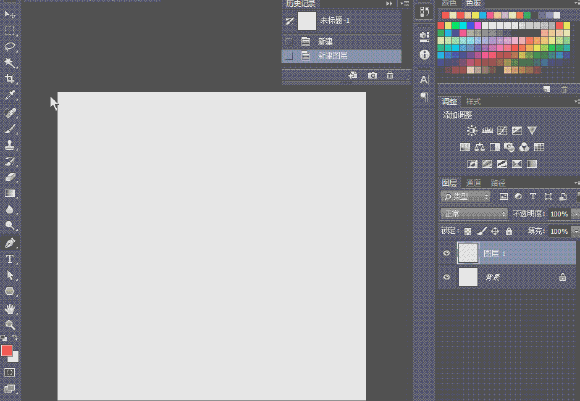Viewport: 580px width, 401px height.
Task: Change screen mode button
Action: point(10,388)
